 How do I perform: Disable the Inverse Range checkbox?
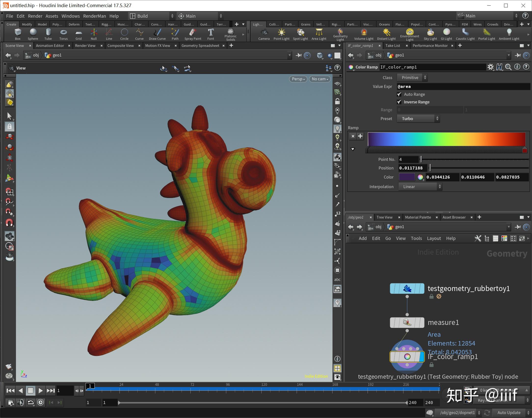tap(399, 102)
